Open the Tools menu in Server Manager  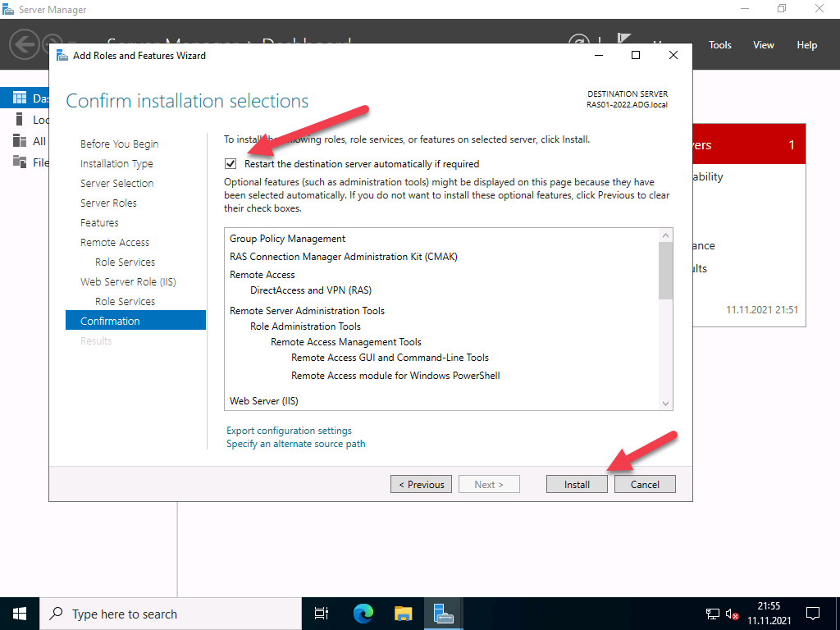[719, 45]
